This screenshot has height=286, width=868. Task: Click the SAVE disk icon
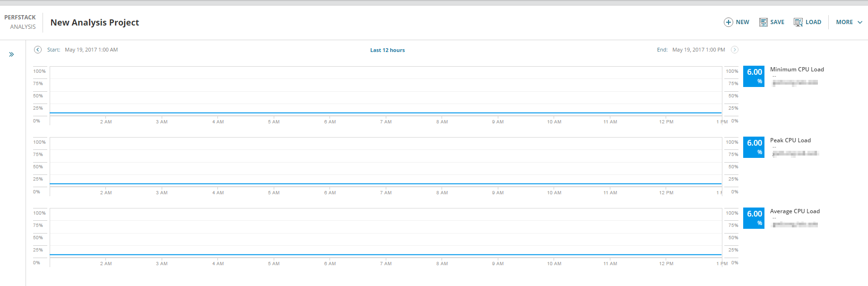764,22
